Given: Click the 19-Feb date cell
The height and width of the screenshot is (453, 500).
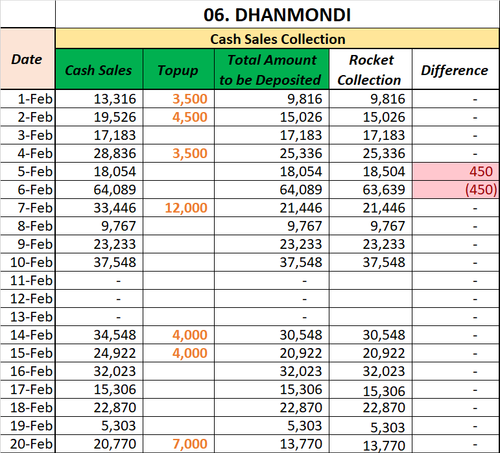Looking at the screenshot, I should [27, 426].
